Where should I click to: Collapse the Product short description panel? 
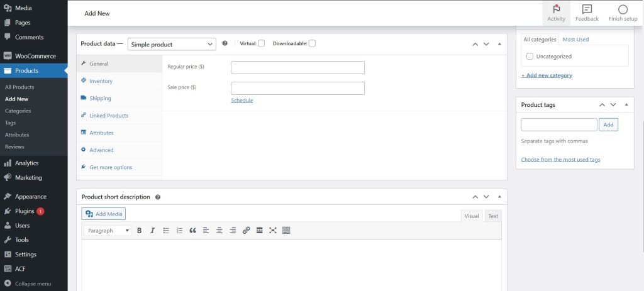click(x=499, y=197)
